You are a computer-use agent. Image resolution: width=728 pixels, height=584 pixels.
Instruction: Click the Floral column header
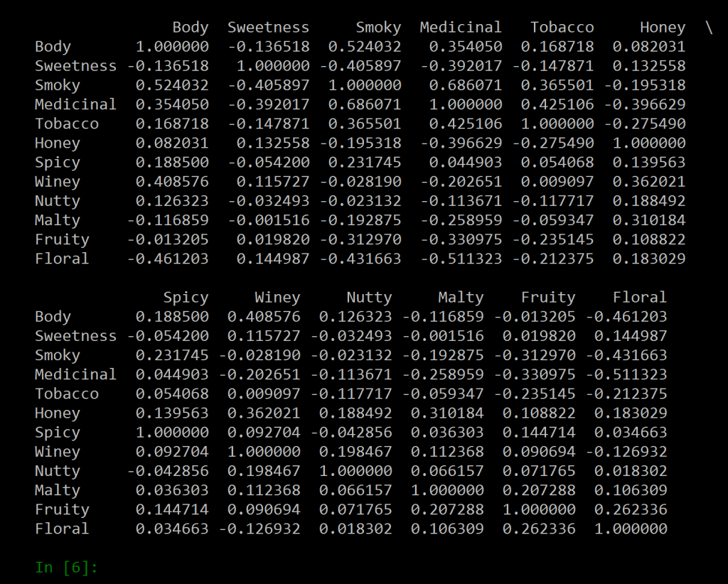640,298
